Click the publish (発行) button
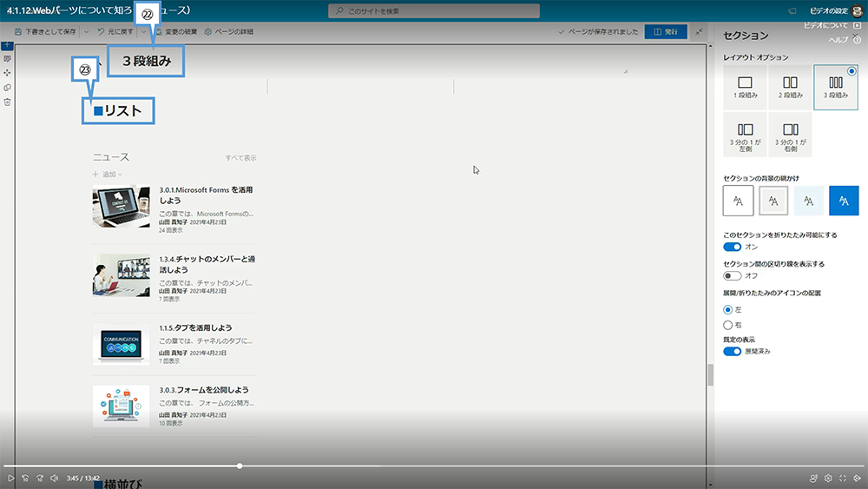This screenshot has height=489, width=868. [x=666, y=31]
